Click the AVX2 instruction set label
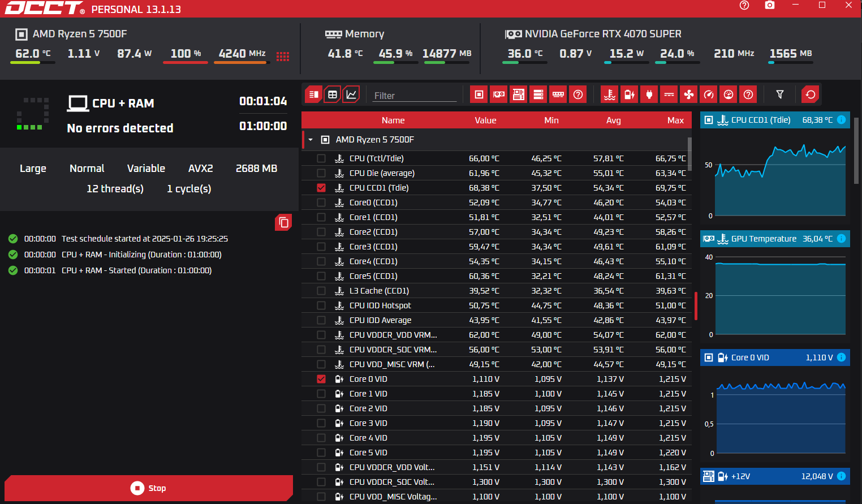This screenshot has width=862, height=504. (201, 169)
